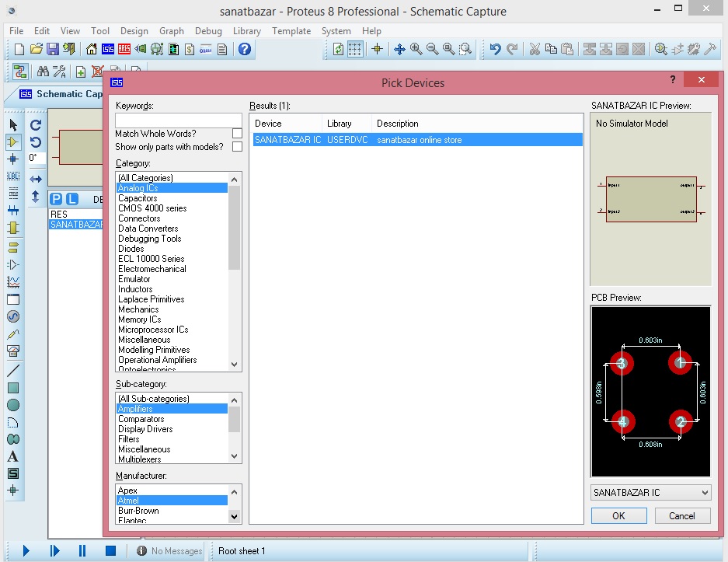
Task: Select the 2D line graphics tool
Action: [x=13, y=370]
